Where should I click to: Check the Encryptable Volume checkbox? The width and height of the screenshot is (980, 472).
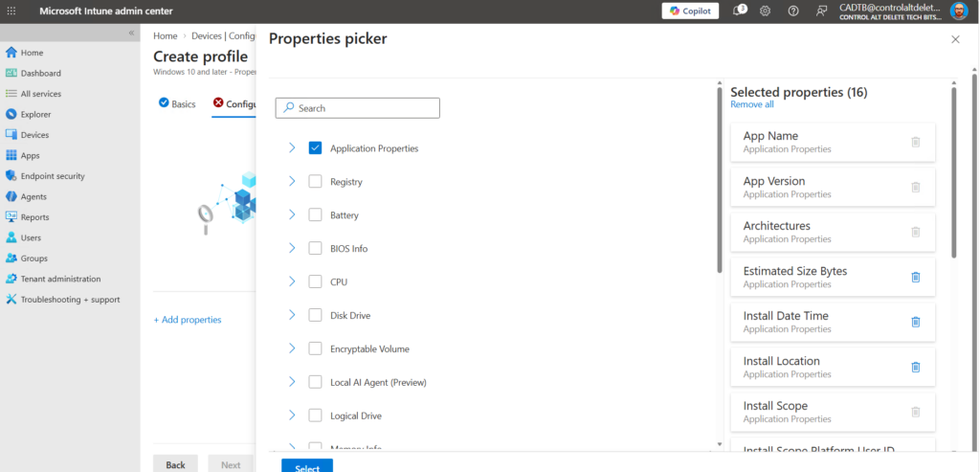pyautogui.click(x=315, y=348)
